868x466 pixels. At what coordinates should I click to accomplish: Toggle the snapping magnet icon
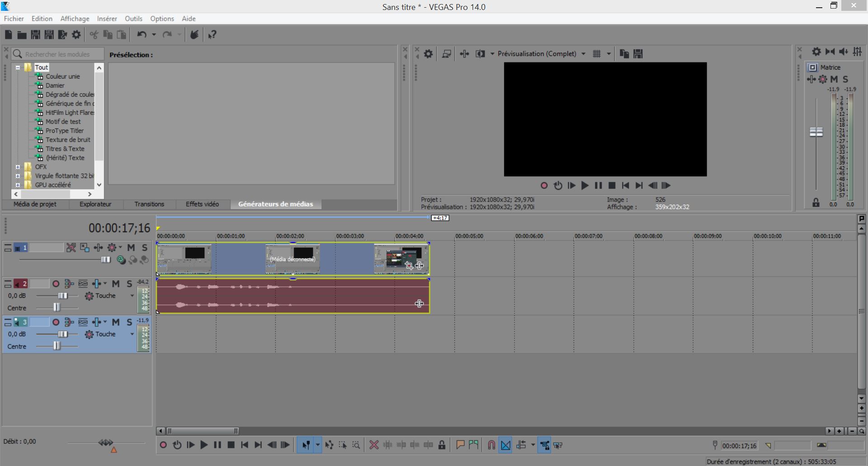click(491, 445)
